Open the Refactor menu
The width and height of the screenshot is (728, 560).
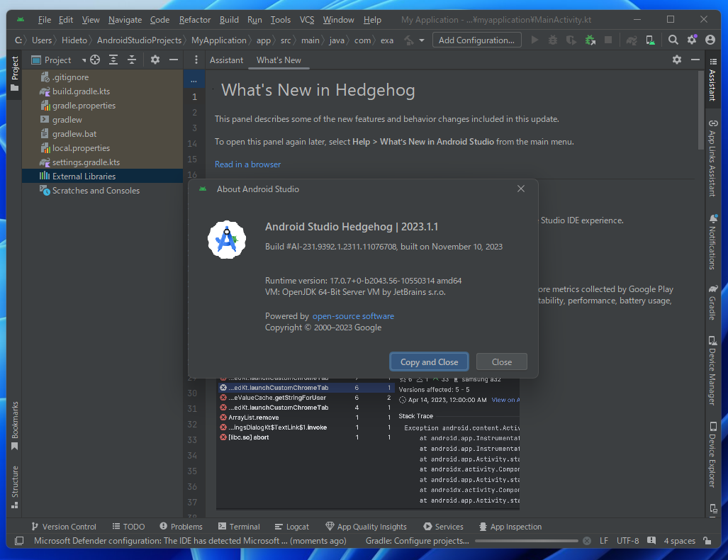tap(194, 19)
